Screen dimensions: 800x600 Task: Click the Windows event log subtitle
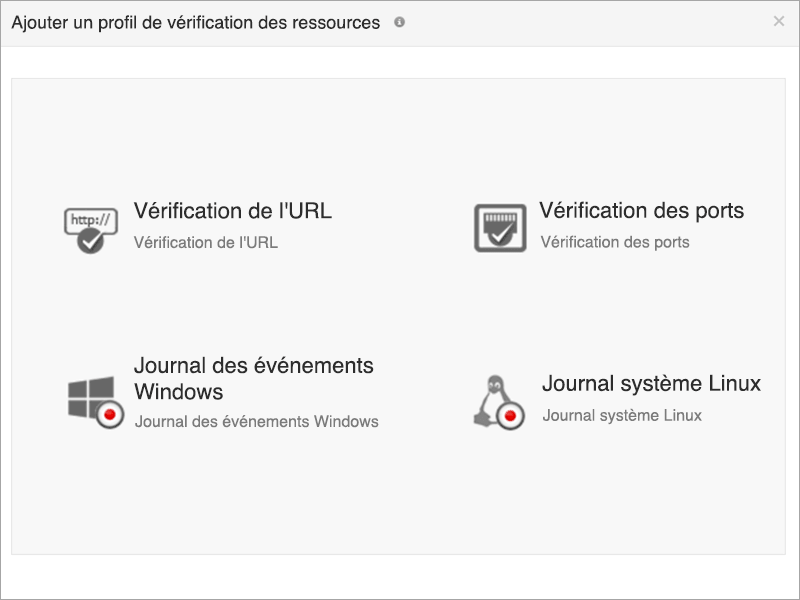255,421
